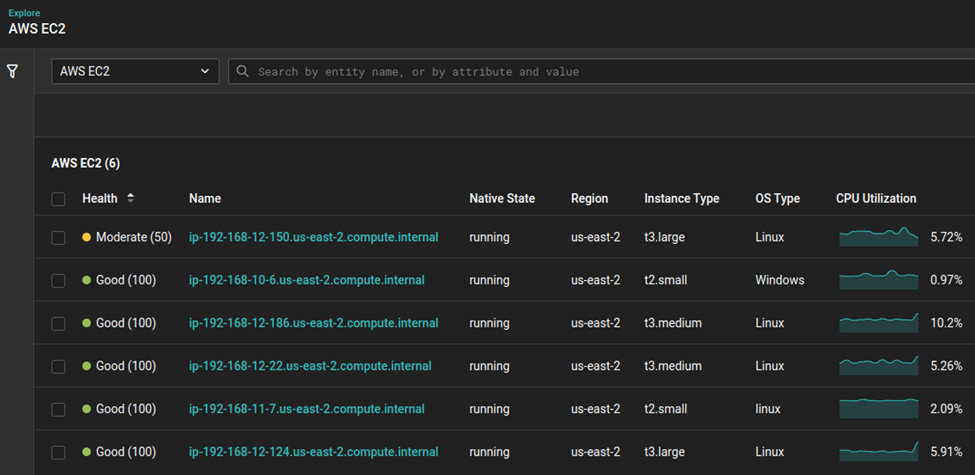Check the box for ip-192-168-12-150 row

(x=58, y=238)
